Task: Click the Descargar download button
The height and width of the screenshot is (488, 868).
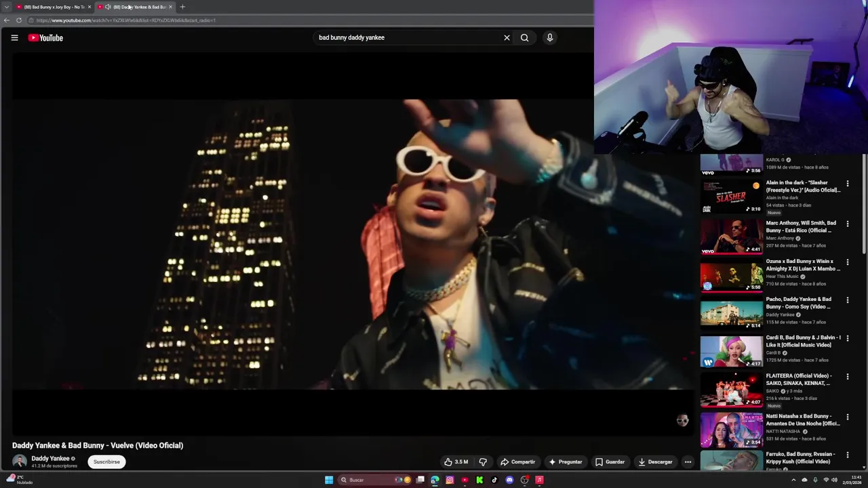Action: pos(655,462)
